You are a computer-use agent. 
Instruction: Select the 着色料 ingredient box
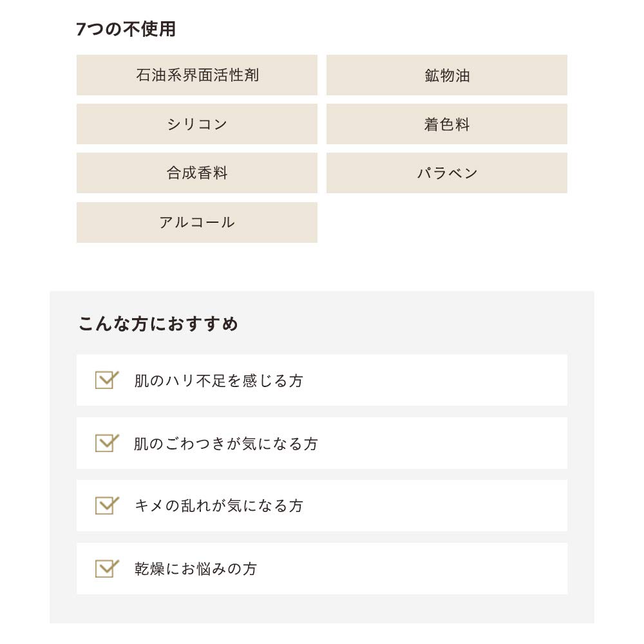446,124
